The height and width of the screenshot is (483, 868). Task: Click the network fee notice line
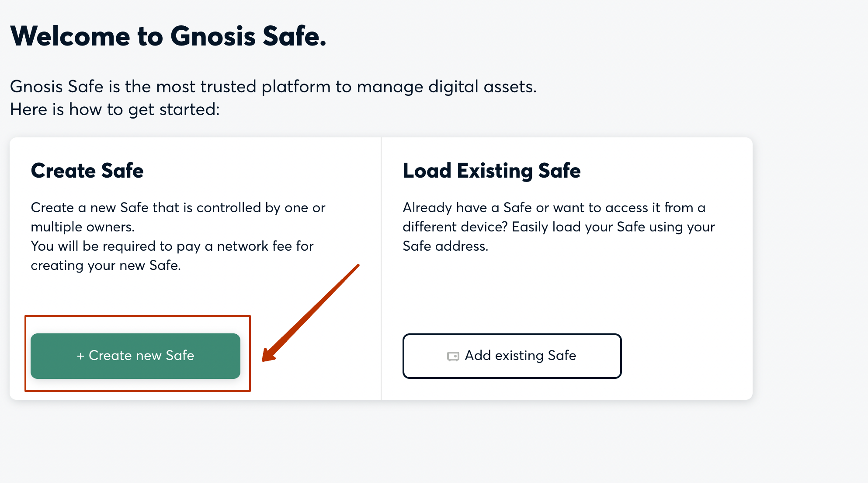pos(172,246)
